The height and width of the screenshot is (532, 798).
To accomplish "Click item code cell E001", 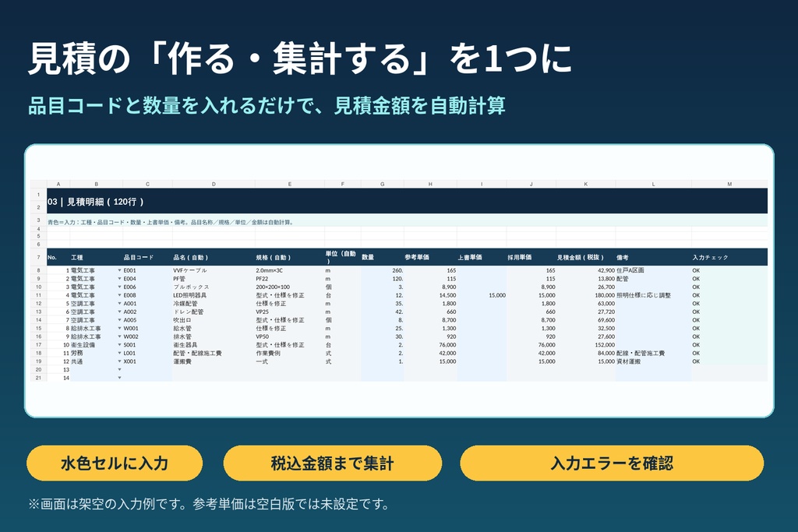I will 147,270.
